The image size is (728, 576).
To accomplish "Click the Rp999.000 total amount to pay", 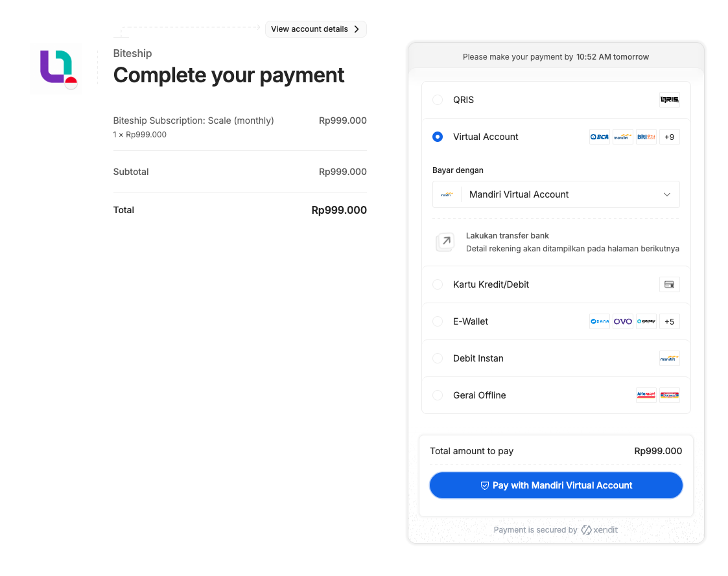I will tap(658, 451).
